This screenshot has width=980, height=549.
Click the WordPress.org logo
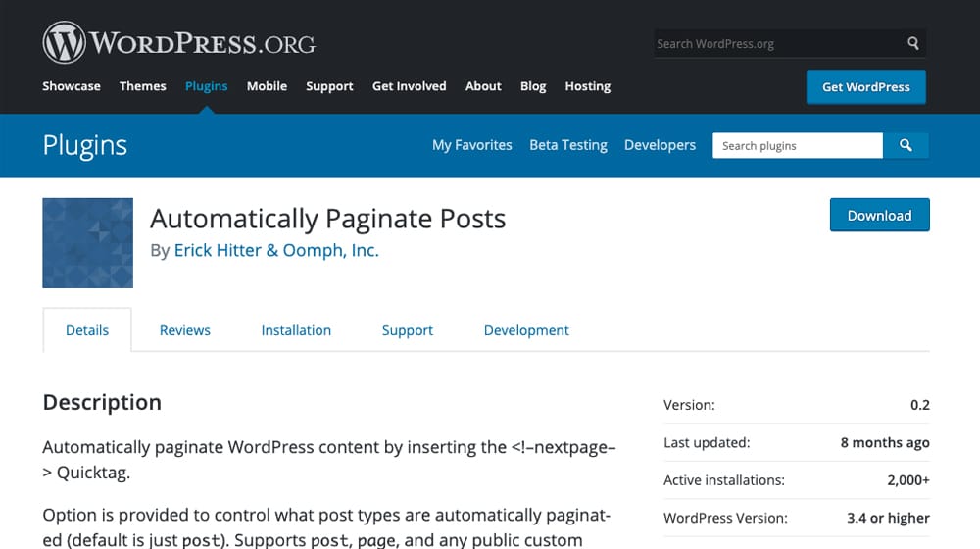pyautogui.click(x=179, y=42)
